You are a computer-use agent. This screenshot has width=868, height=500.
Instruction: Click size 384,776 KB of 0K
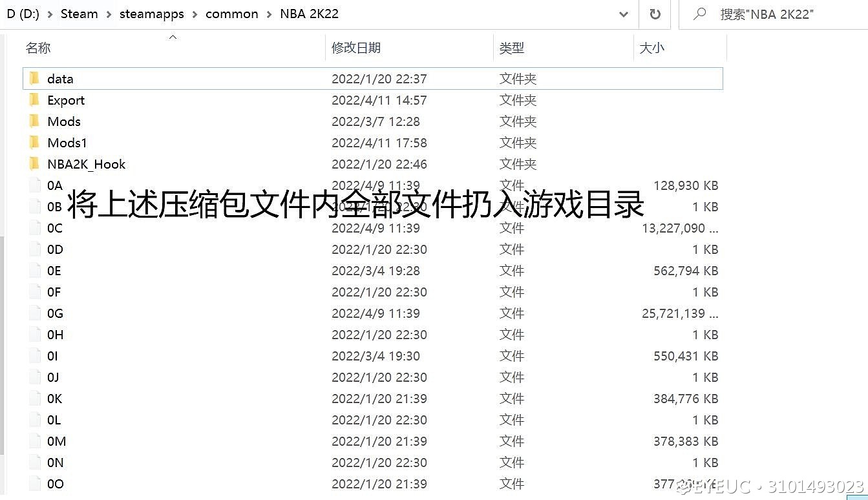click(686, 399)
